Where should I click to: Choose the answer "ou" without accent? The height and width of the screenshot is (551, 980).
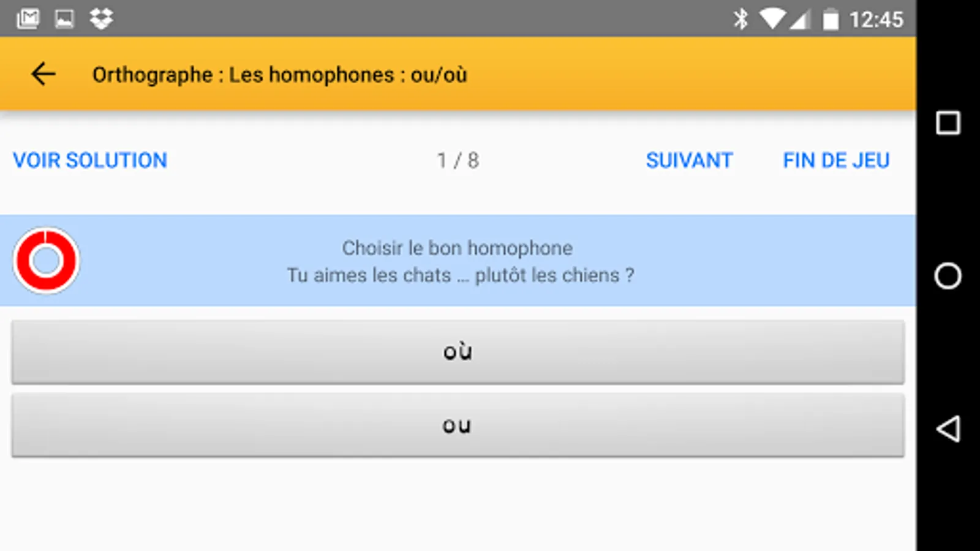coord(458,425)
